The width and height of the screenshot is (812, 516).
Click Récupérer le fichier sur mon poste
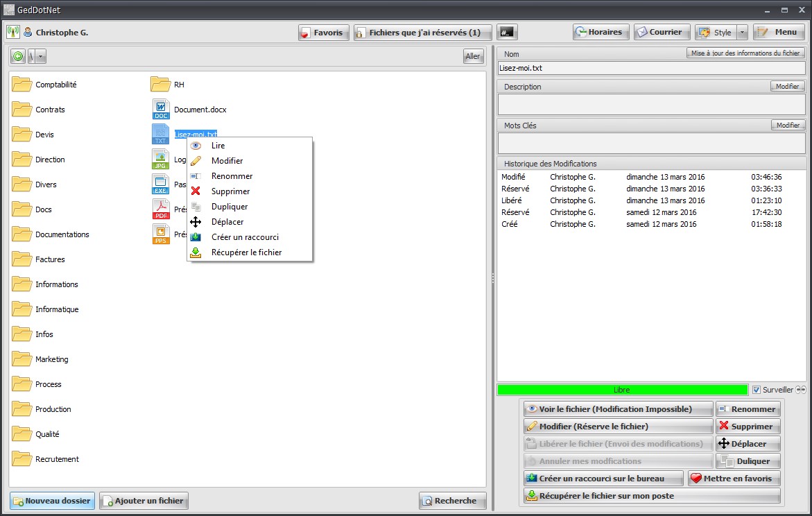tap(651, 496)
